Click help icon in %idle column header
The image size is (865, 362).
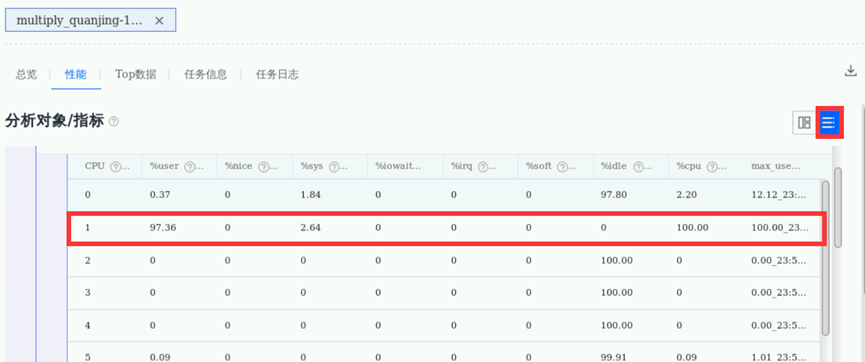[638, 166]
